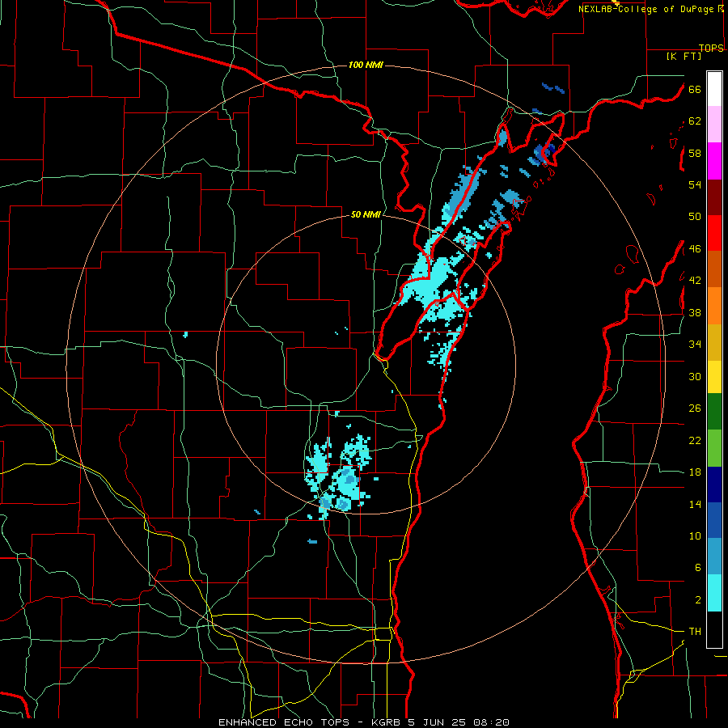Click the '10' legend value
Viewport: 728px width, 728px height.
695,536
